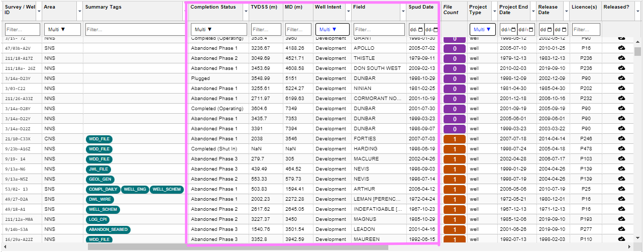Open Area column header menu arrow
Image resolution: width=644 pixels, height=252 pixels.
coord(80,11)
